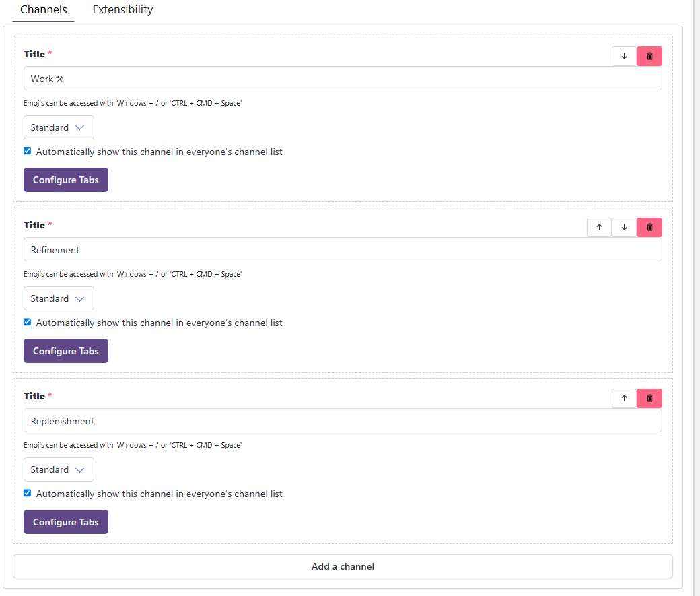This screenshot has height=596, width=700.
Task: Select the Channels tab
Action: (x=43, y=9)
